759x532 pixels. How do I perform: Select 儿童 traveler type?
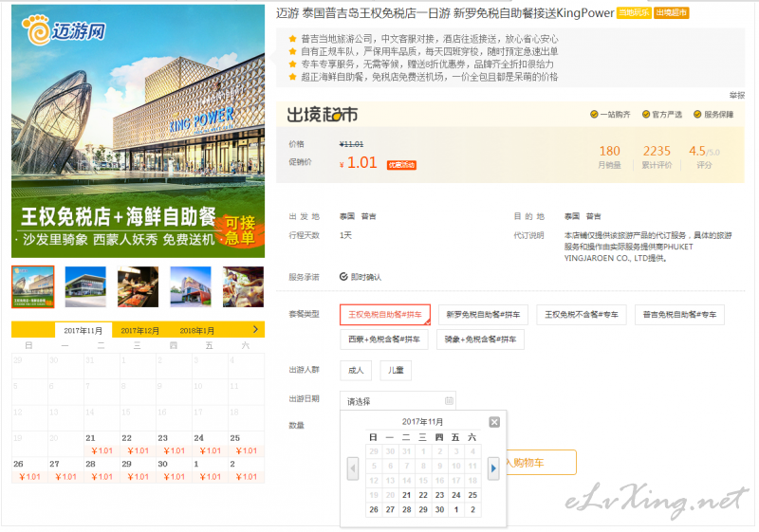[x=396, y=370]
